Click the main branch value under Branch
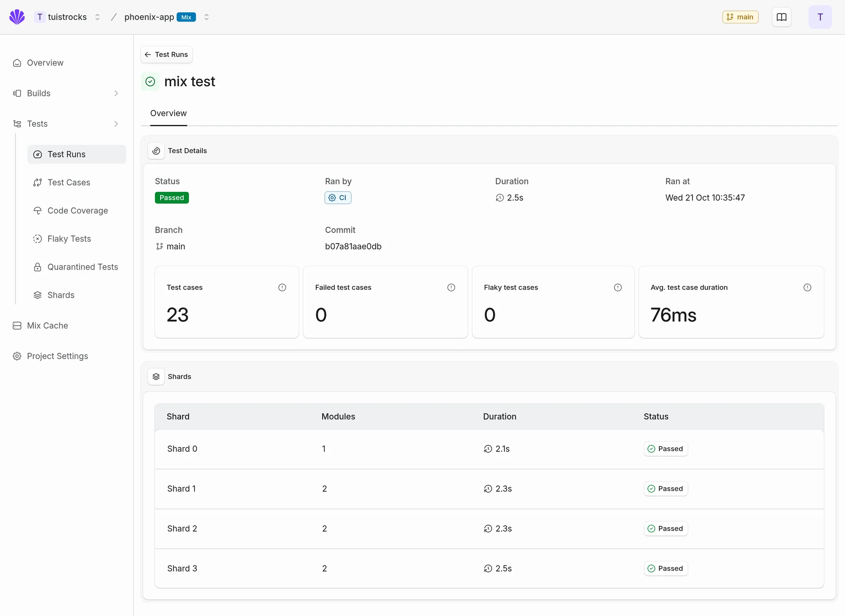The width and height of the screenshot is (845, 616). [170, 246]
